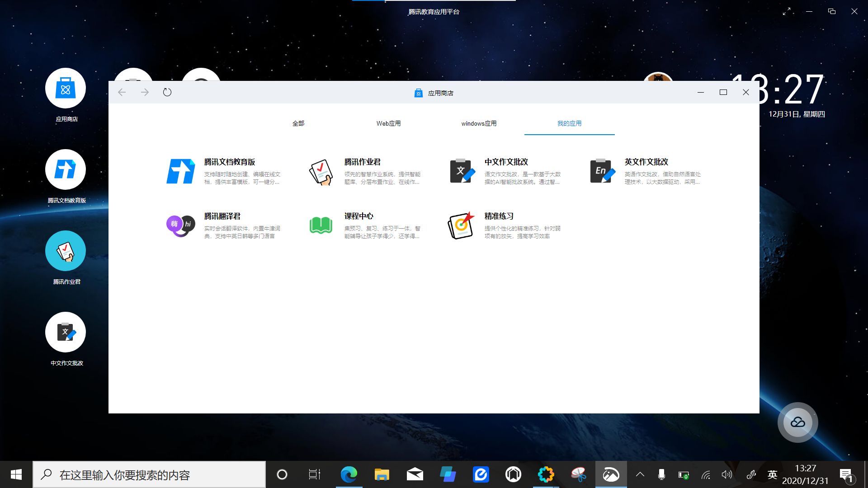Open 中文作文批改 app icon in store list

click(462, 171)
